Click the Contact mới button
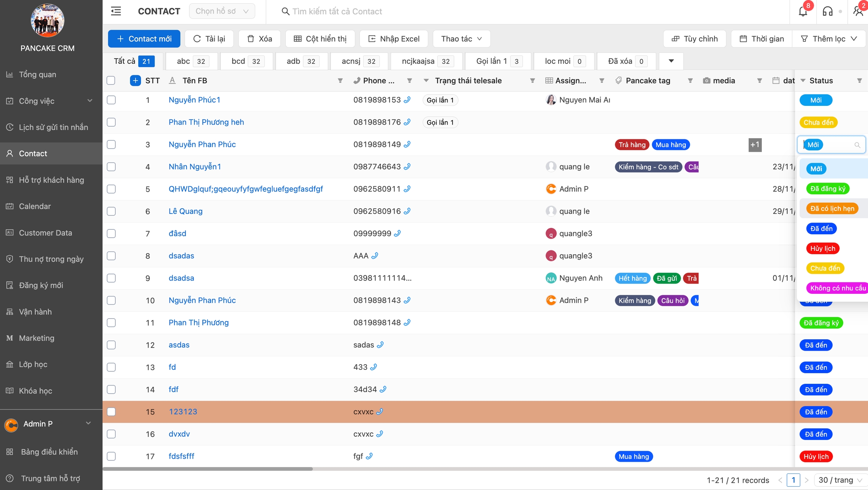Viewport: 868px width, 490px height. click(x=144, y=39)
